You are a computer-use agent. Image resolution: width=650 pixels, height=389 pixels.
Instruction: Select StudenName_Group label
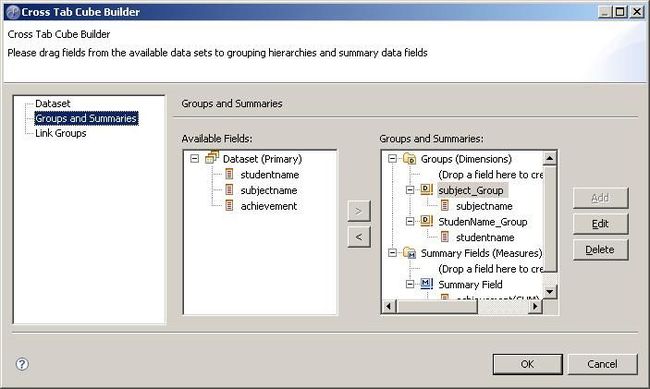483,222
